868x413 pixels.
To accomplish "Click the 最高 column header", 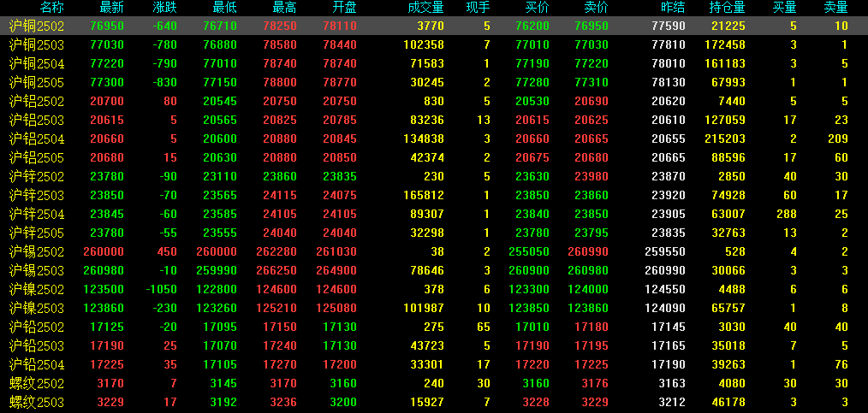I will (x=284, y=7).
